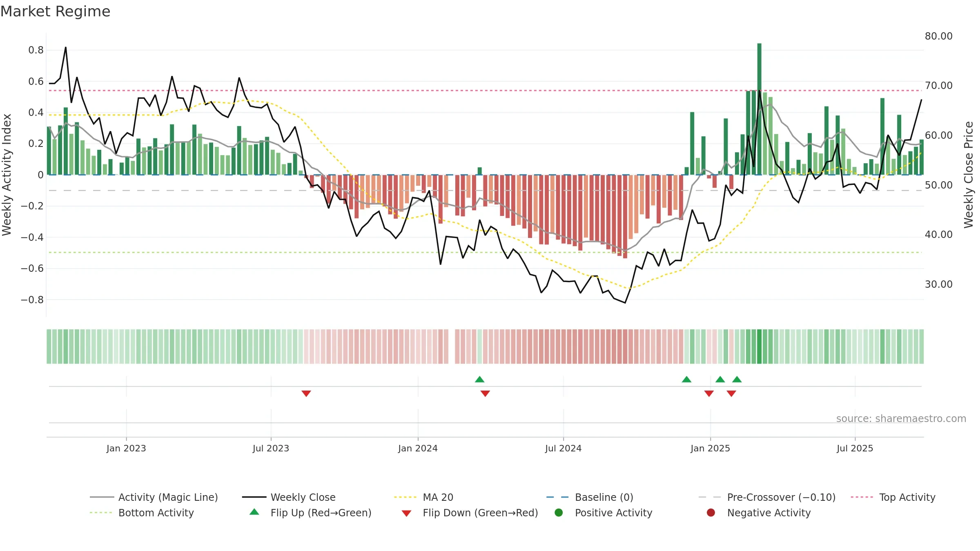Click the lone green bar in March 2024

tap(480, 171)
